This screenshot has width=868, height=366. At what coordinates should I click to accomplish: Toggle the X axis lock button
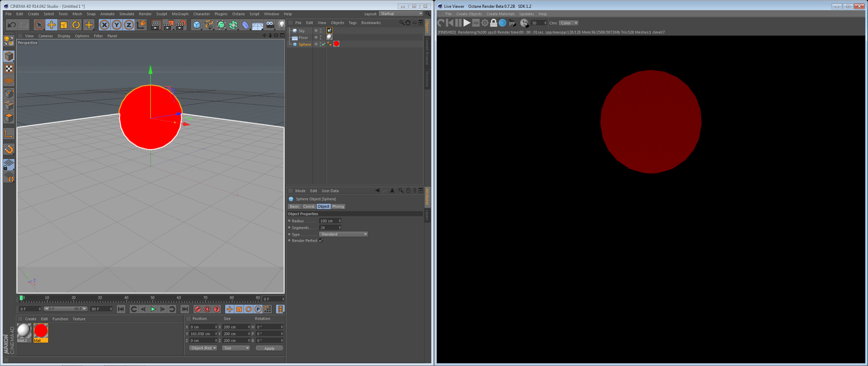click(104, 25)
